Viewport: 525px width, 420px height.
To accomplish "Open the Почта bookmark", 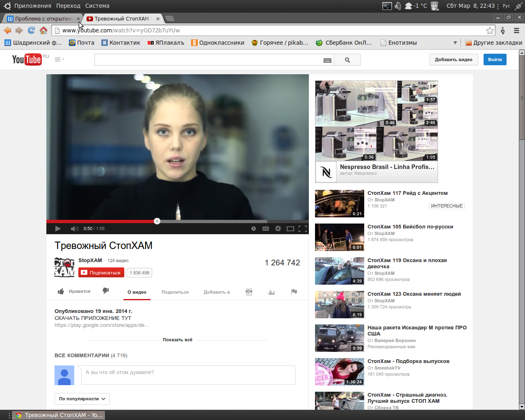I will [81, 43].
